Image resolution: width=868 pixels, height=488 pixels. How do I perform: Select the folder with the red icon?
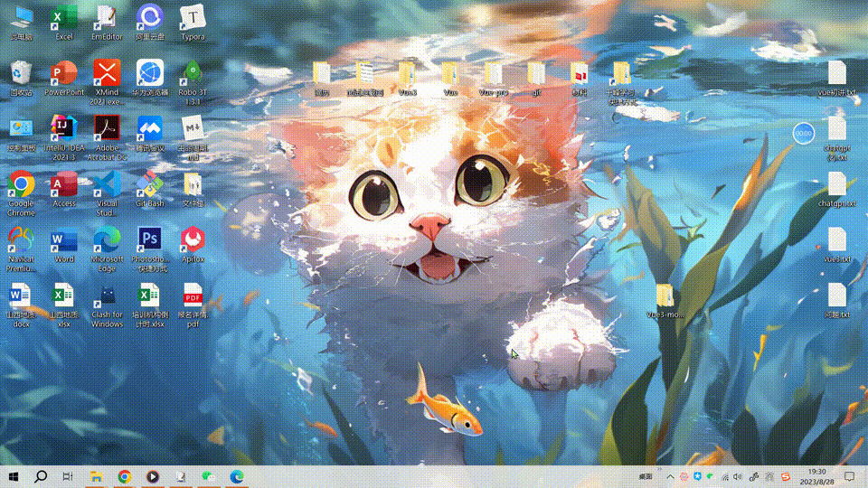click(x=579, y=79)
